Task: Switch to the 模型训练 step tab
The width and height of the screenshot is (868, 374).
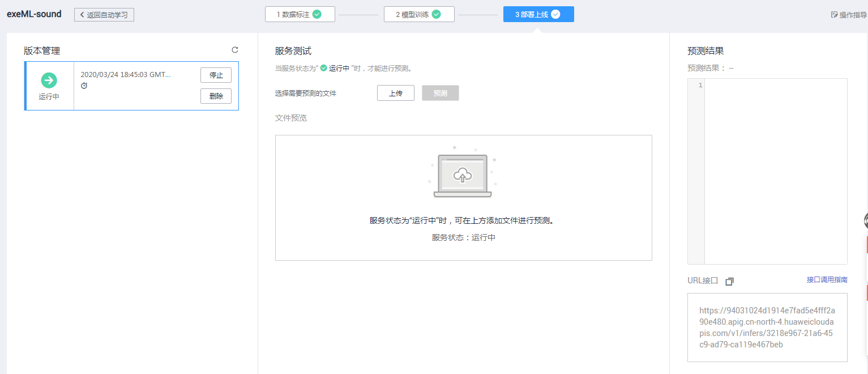Action: tap(420, 14)
